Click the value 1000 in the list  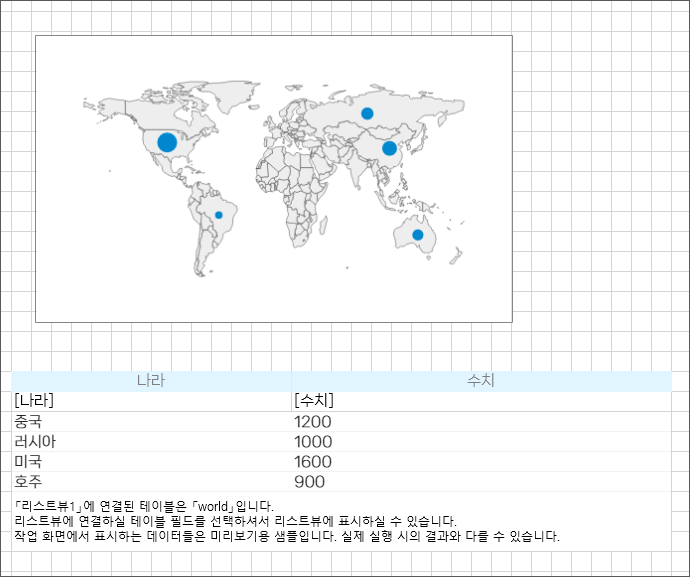pyautogui.click(x=313, y=441)
